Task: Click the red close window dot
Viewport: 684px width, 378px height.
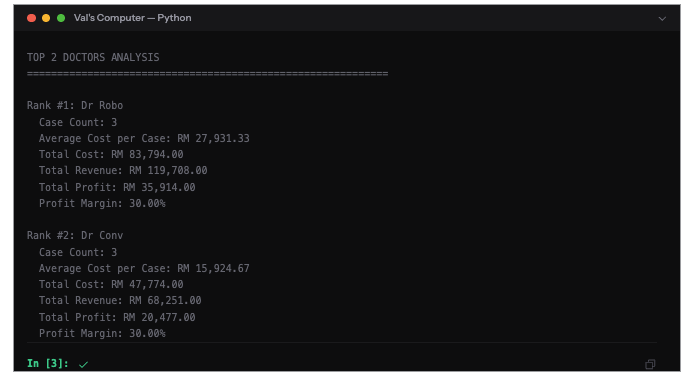Action: pos(31,18)
